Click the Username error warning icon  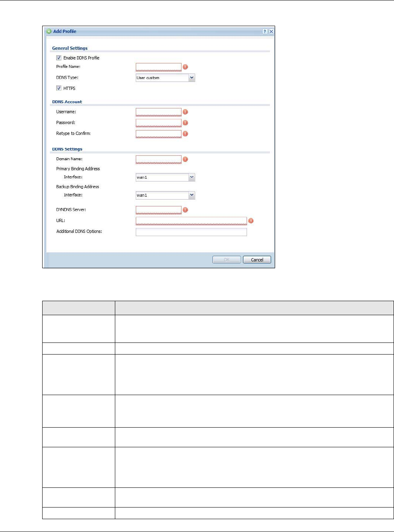[x=185, y=112]
